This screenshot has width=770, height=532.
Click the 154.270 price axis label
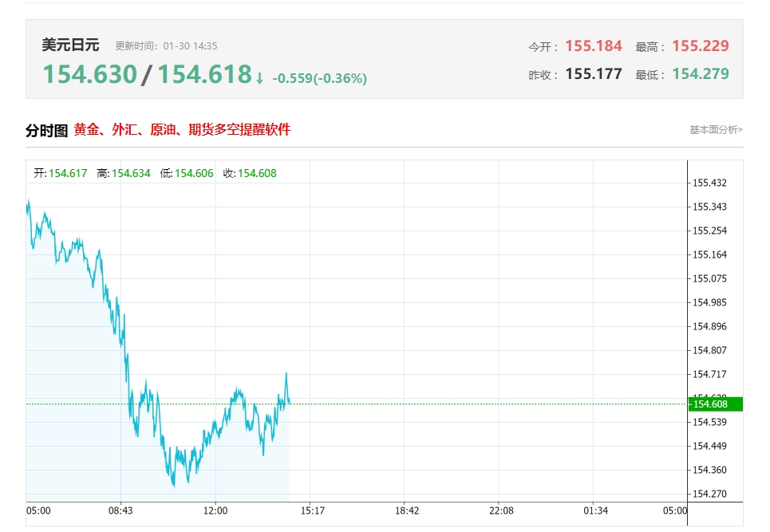click(709, 494)
